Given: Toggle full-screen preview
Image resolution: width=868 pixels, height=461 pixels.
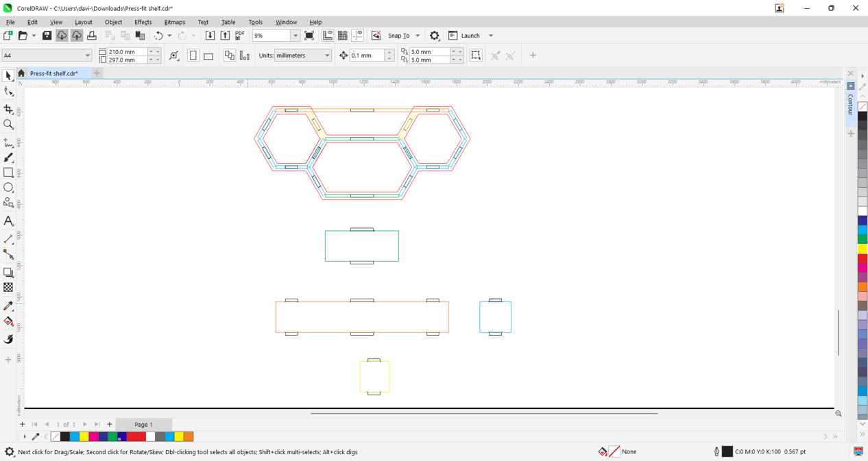Looking at the screenshot, I should [x=309, y=36].
